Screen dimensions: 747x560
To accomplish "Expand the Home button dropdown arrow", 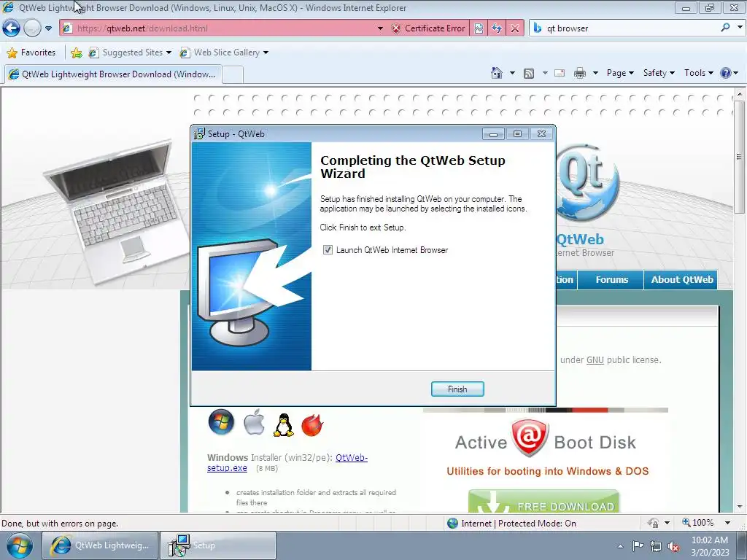I will [512, 73].
